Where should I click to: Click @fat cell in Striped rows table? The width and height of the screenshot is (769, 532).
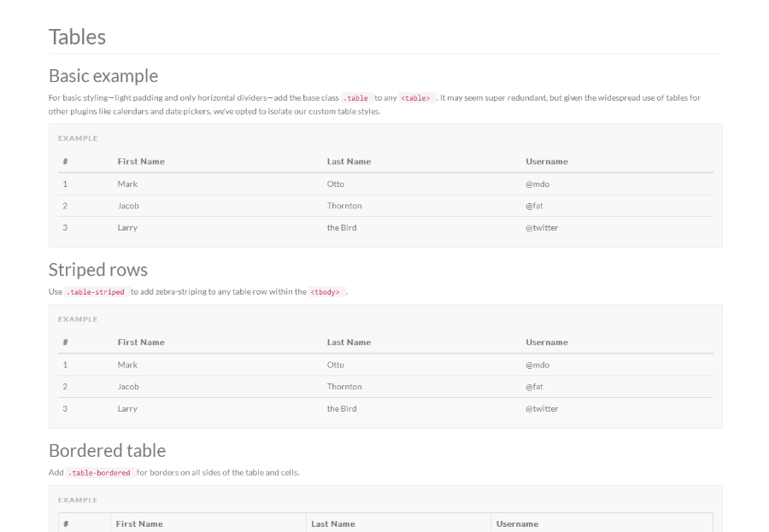click(534, 387)
